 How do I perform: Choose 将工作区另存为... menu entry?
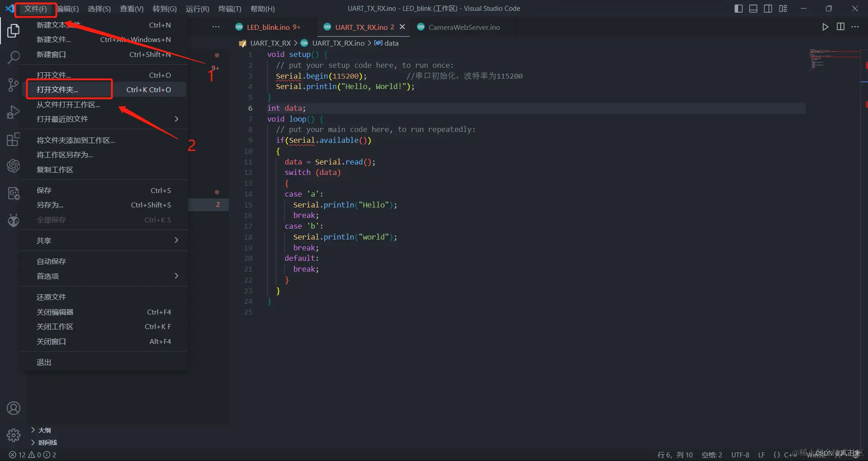tap(104, 155)
